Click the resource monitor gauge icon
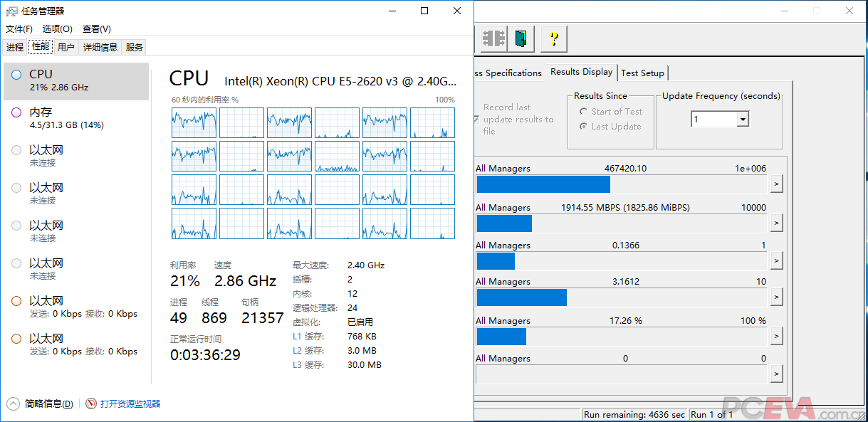The height and width of the screenshot is (422, 868). click(x=91, y=403)
